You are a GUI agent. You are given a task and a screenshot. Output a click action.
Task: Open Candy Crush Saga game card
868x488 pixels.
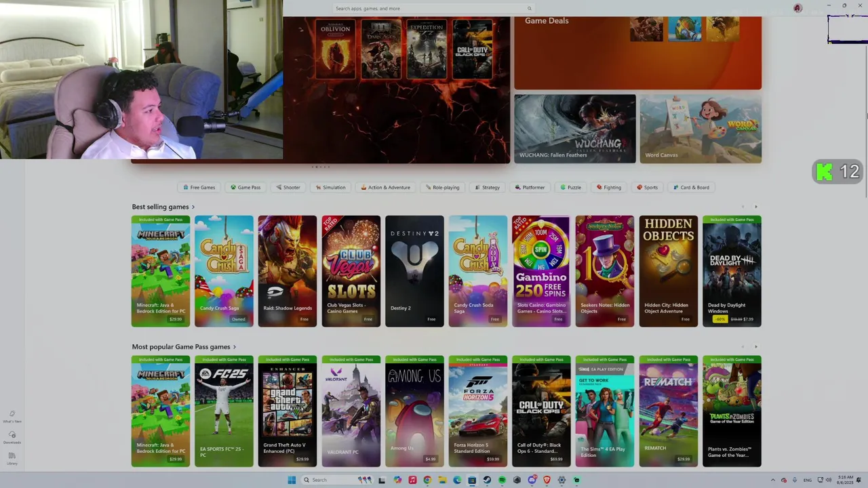pyautogui.click(x=224, y=271)
